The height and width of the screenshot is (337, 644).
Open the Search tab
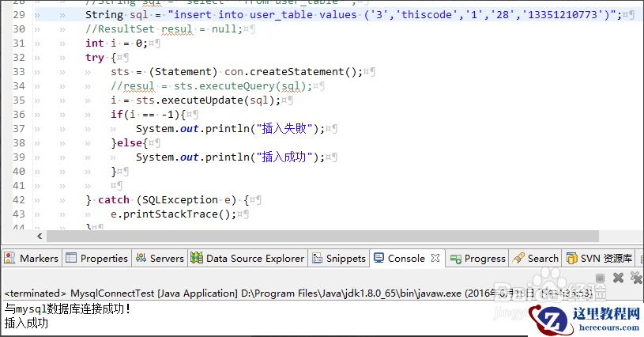coord(535,258)
